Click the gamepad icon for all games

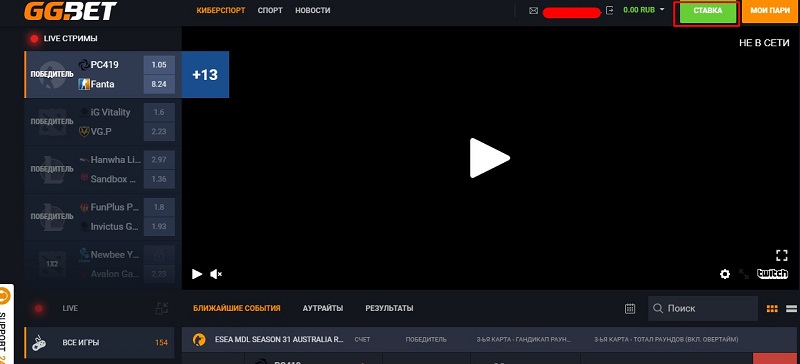pos(39,343)
